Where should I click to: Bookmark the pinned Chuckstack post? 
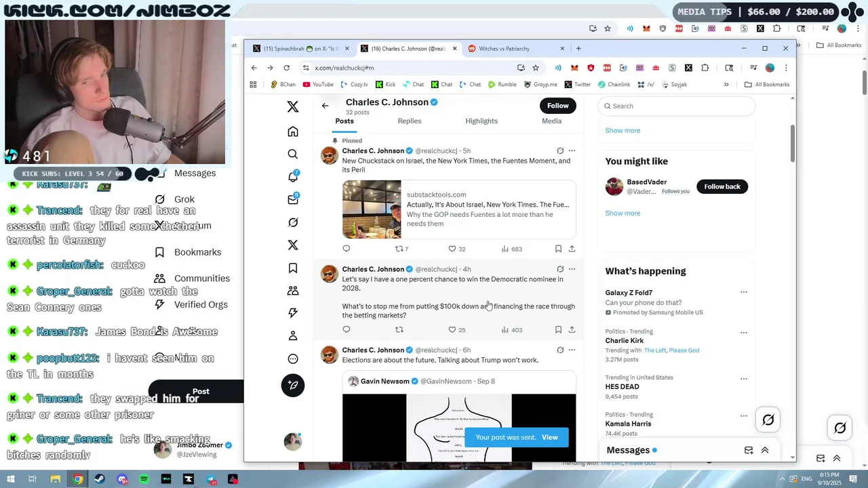tap(558, 249)
